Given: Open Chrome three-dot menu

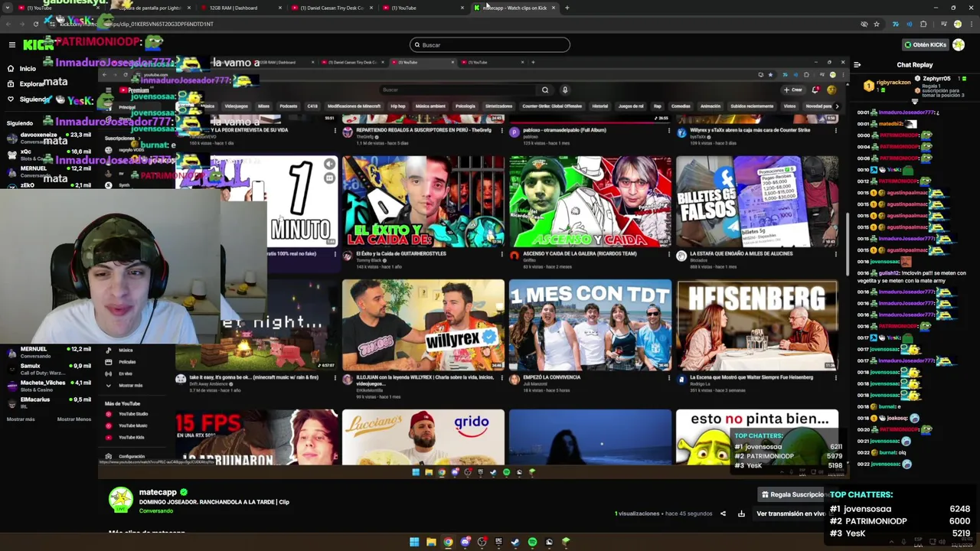Looking at the screenshot, I should [970, 24].
